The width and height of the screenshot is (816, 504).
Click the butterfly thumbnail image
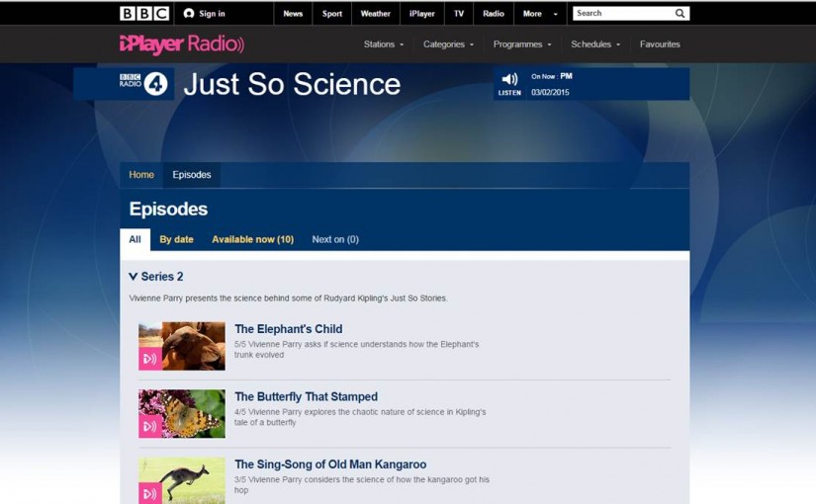coord(182,413)
